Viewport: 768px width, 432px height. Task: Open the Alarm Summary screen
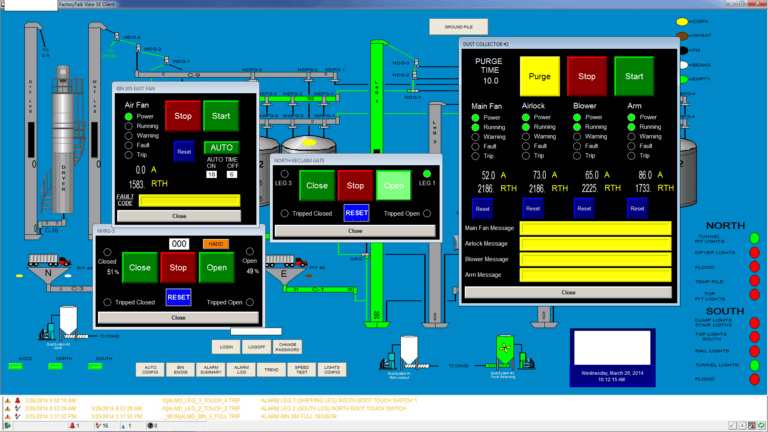point(211,369)
